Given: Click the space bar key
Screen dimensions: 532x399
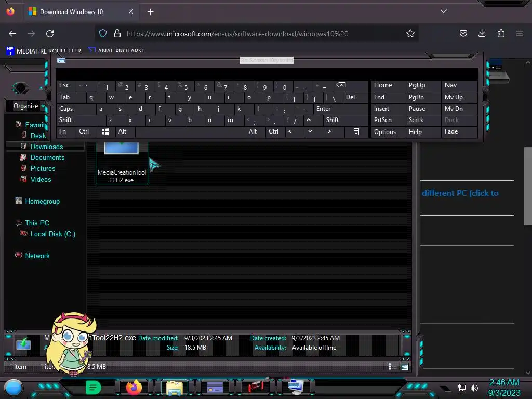Looking at the screenshot, I should [x=190, y=131].
